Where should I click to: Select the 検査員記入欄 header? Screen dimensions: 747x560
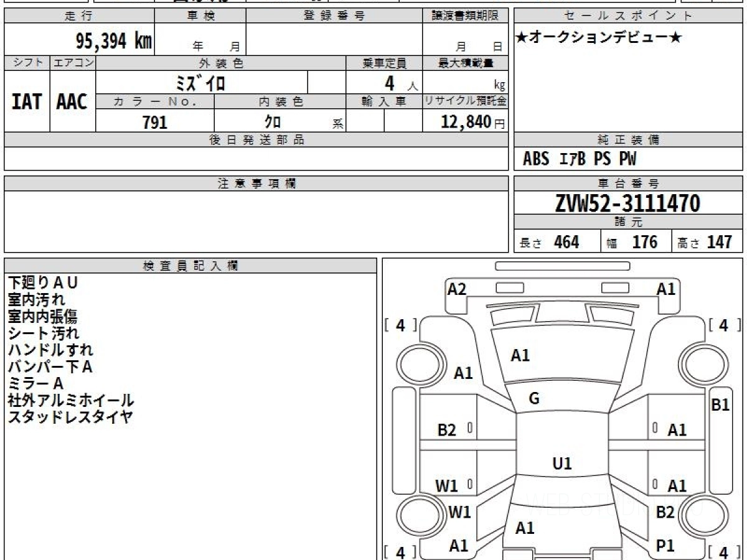click(x=190, y=266)
